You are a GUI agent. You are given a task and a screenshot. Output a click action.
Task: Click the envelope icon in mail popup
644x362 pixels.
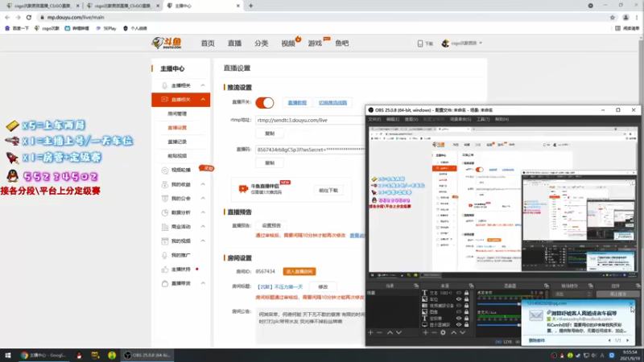tap(536, 315)
